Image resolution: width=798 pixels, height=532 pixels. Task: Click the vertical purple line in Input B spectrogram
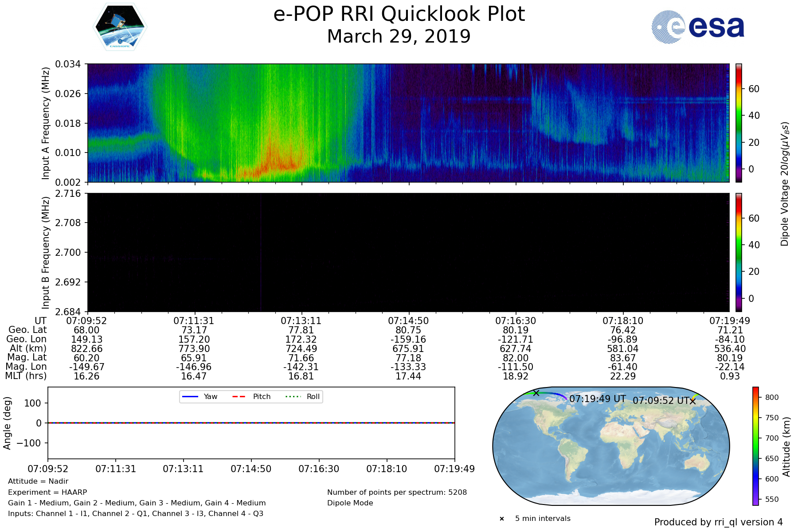coord(261,252)
